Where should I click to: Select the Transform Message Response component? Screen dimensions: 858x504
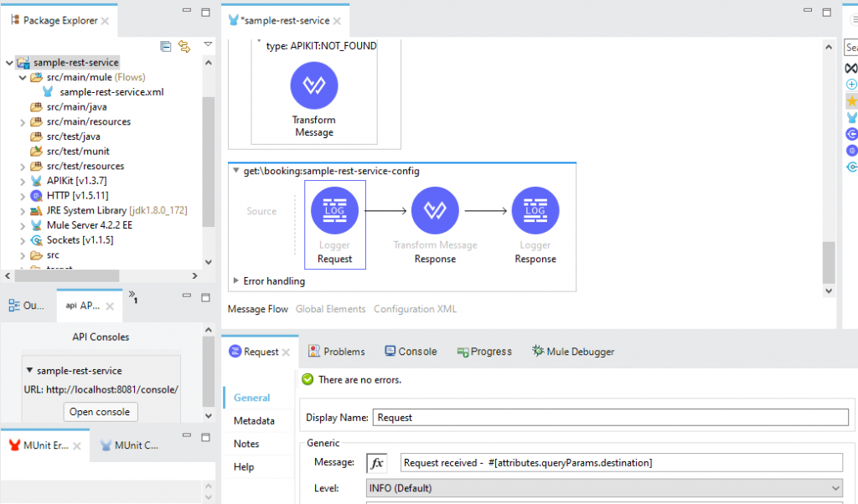(x=435, y=210)
